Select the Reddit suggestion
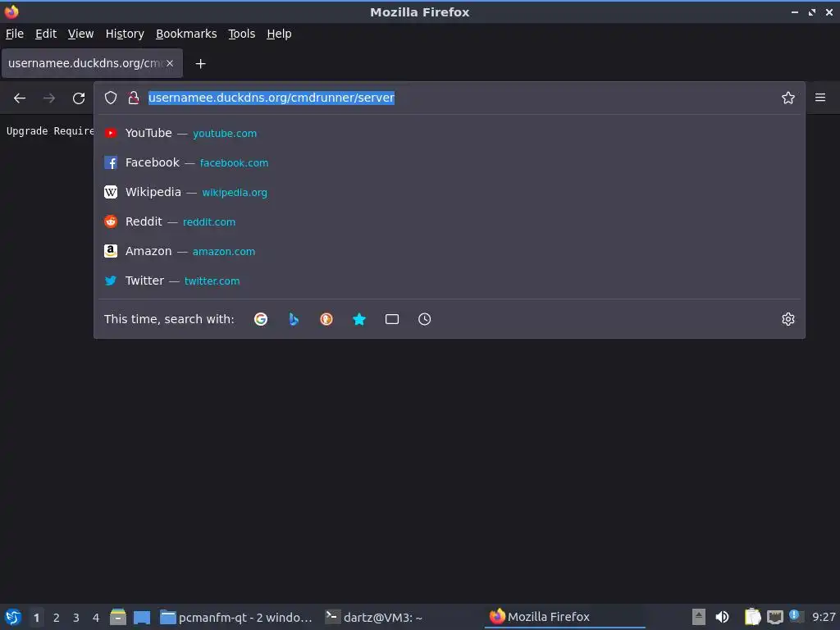Screen dimensions: 840x630 449,221
